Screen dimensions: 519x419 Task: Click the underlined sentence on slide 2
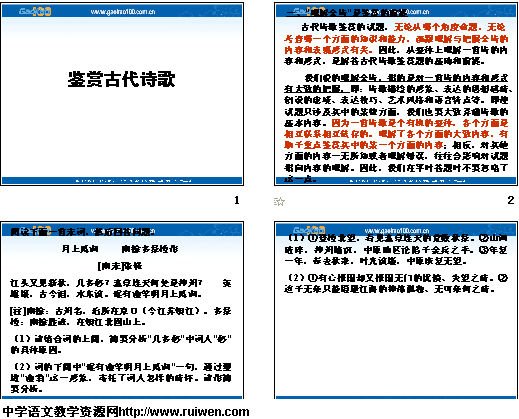(396, 83)
